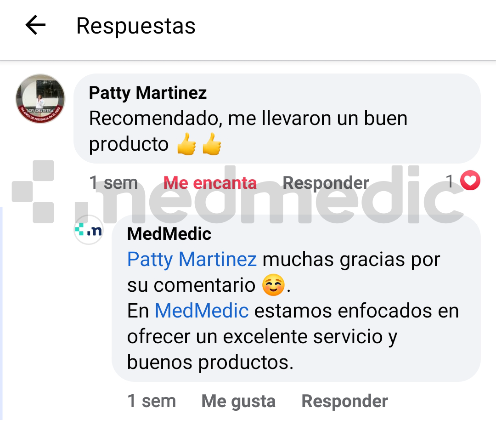Click the Respuestas header title
The height and width of the screenshot is (448, 496).
click(x=136, y=26)
